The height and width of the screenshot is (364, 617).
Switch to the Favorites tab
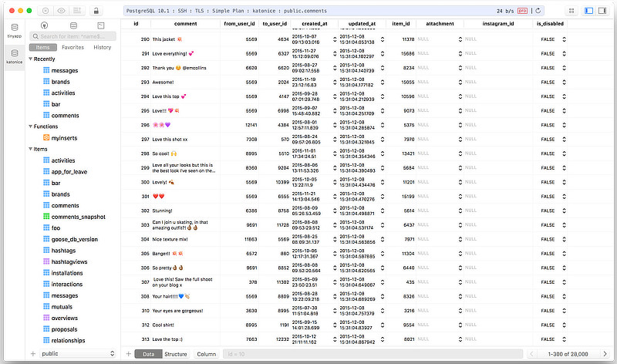(x=72, y=47)
